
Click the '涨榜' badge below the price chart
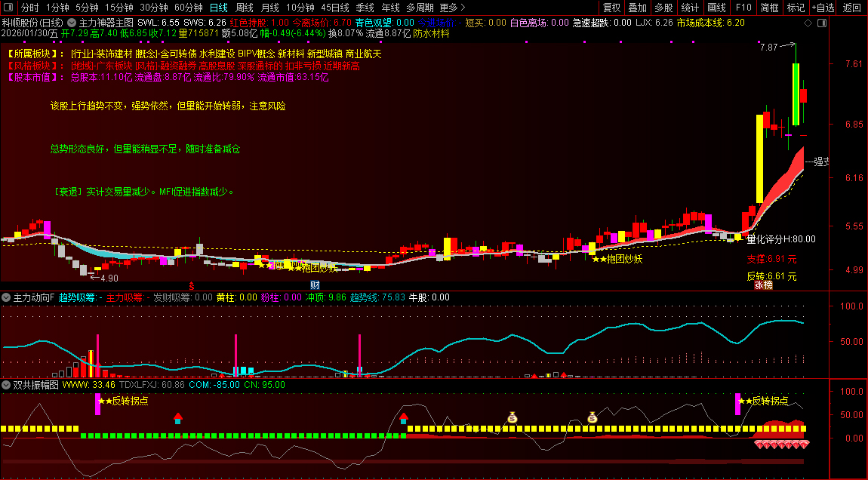point(763,285)
